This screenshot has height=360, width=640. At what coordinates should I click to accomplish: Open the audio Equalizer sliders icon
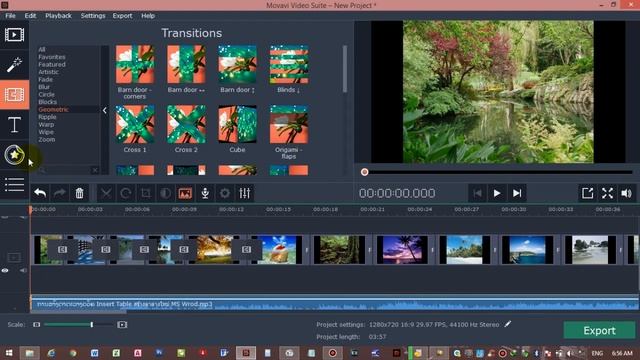[x=244, y=193]
